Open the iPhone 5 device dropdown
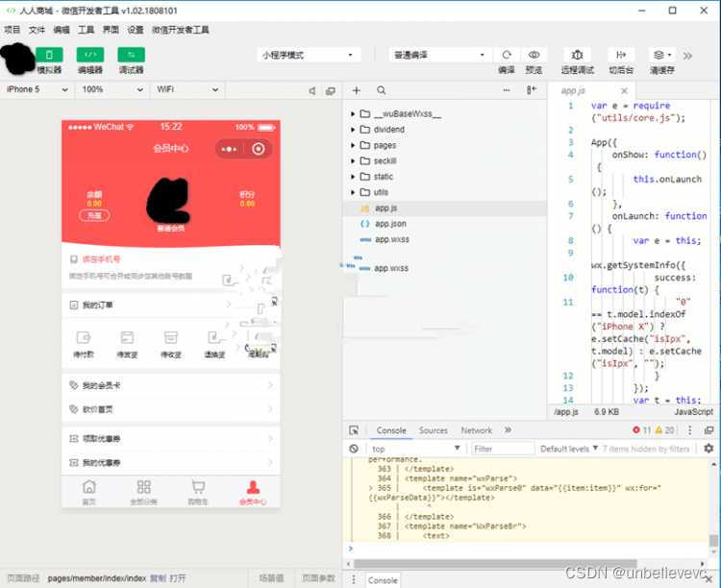Screen dimensions: 721x588 (x=37, y=89)
